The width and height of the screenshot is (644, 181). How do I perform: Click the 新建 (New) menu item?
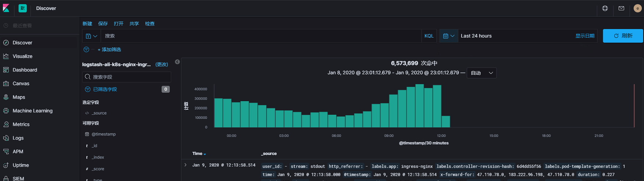(x=87, y=24)
